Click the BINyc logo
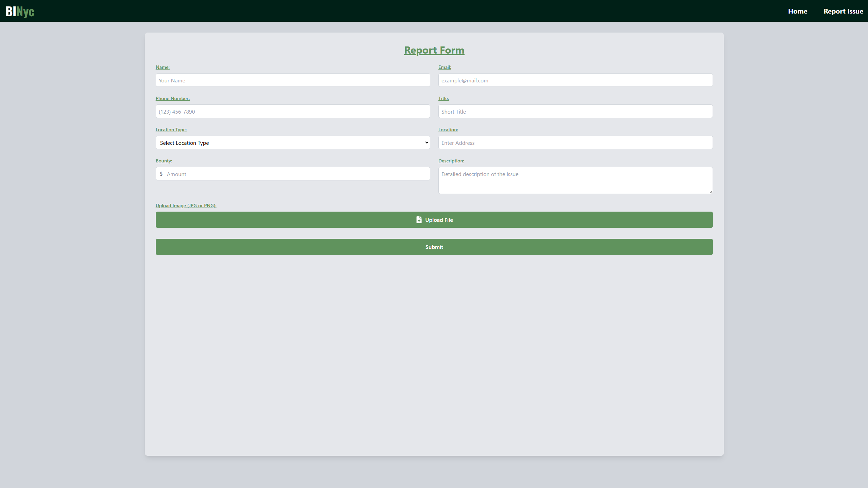Screen dimensions: 868x488 coord(20,12)
